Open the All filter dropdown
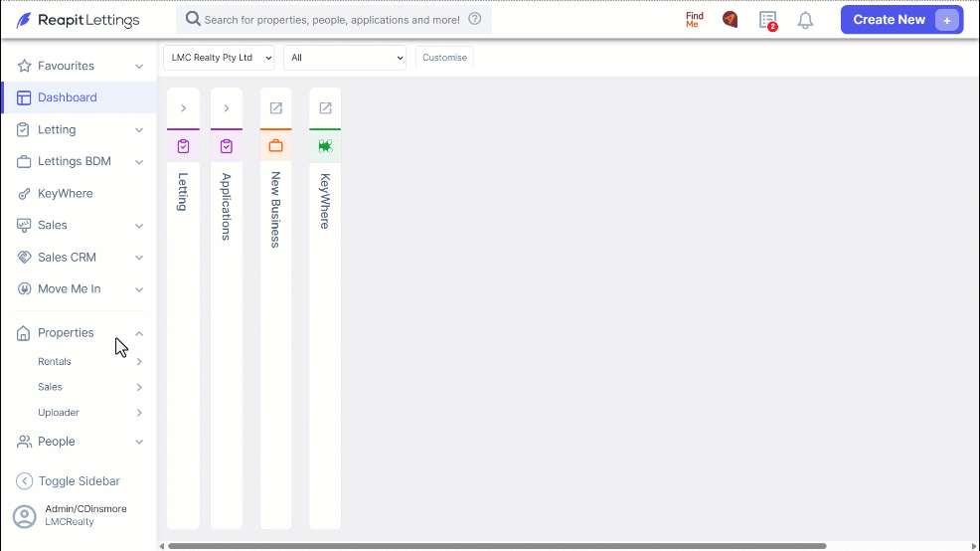Screen dimensions: 980x551 click(344, 58)
